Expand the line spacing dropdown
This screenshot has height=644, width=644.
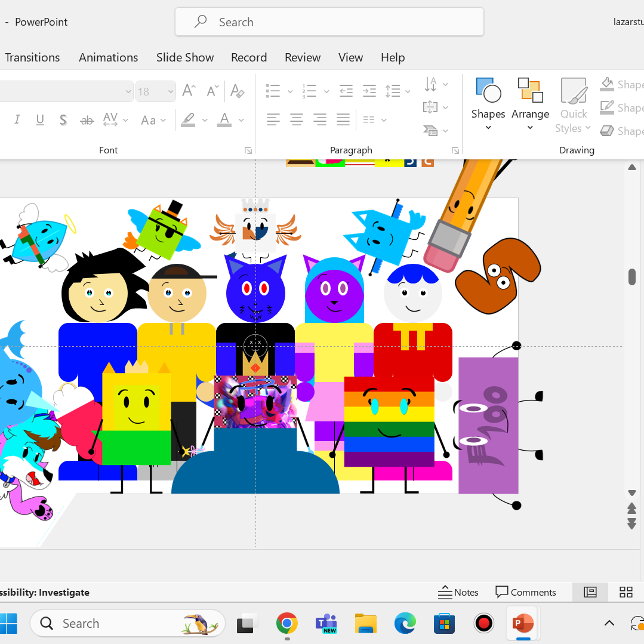point(408,91)
